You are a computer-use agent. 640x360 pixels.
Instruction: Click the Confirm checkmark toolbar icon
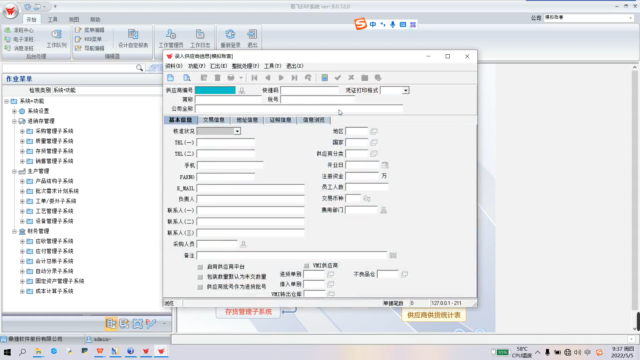tap(338, 78)
